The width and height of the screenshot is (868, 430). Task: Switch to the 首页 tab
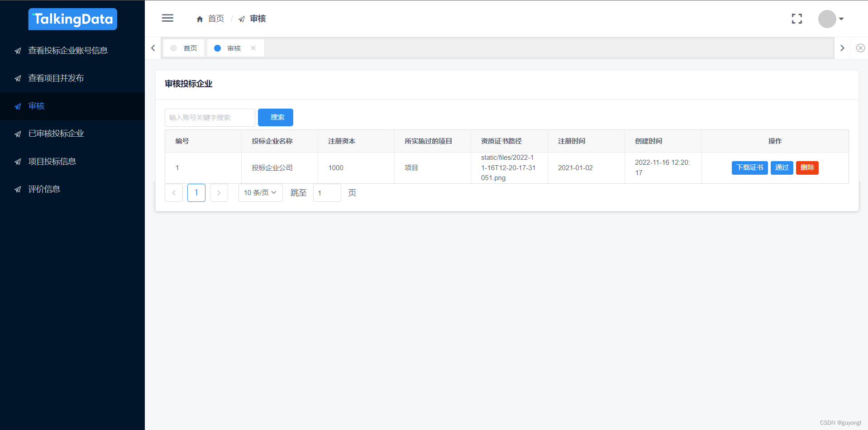pos(184,48)
